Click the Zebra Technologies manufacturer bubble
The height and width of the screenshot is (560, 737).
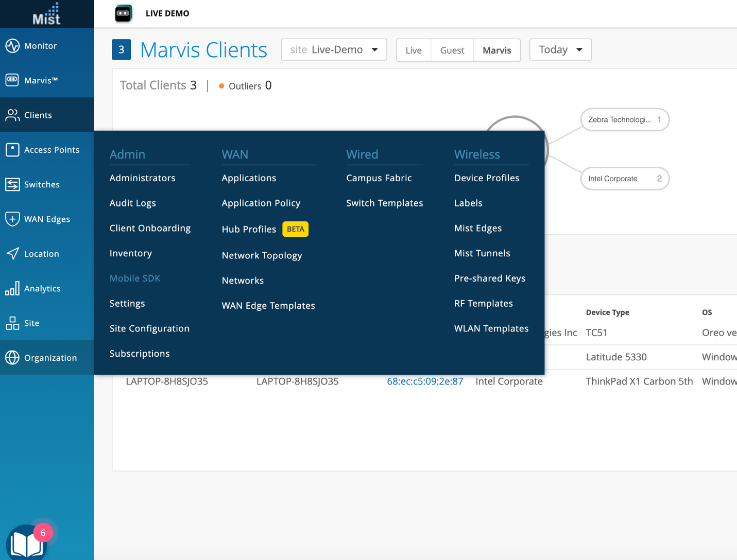(624, 119)
